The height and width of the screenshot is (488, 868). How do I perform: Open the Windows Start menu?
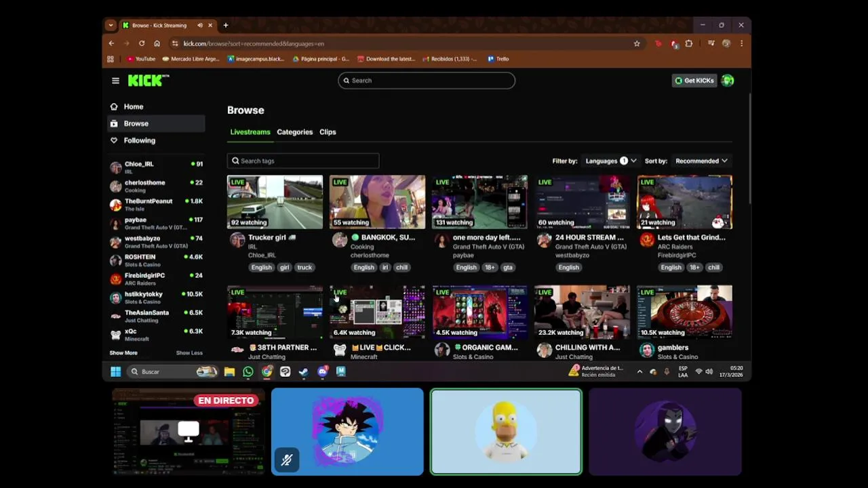[x=115, y=371]
